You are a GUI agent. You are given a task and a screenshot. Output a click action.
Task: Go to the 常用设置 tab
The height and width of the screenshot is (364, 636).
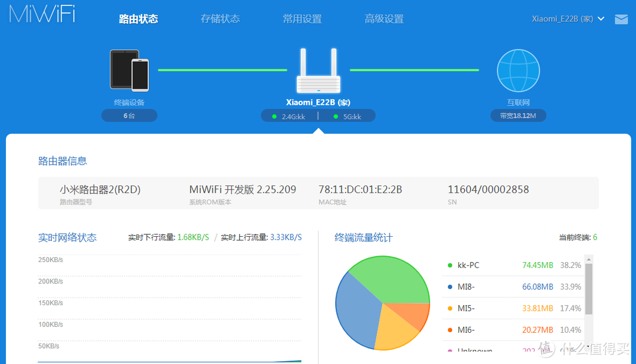(302, 19)
